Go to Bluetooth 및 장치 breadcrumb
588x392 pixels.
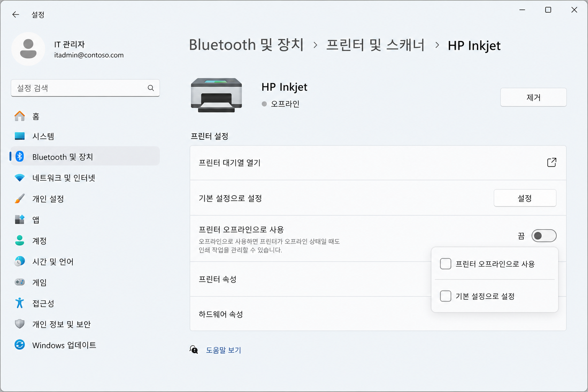(246, 45)
